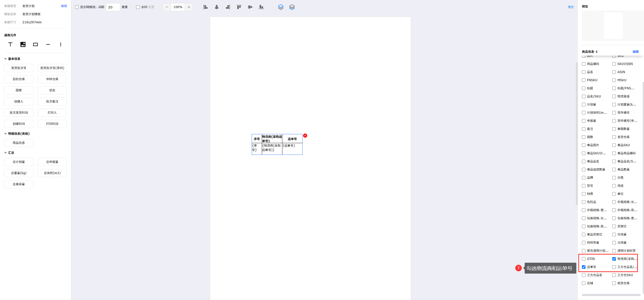
Task: Align selected elements to top
Action: [x=239, y=7]
